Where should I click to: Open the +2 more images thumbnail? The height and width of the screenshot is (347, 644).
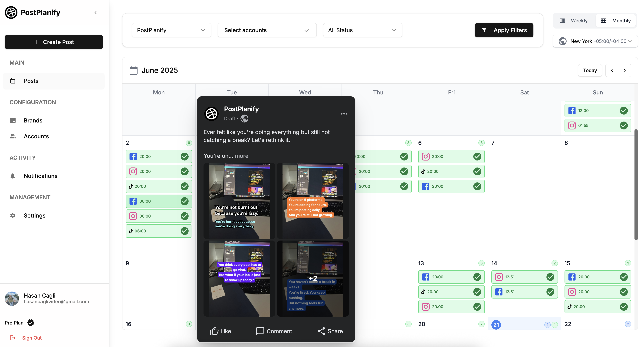click(x=313, y=279)
